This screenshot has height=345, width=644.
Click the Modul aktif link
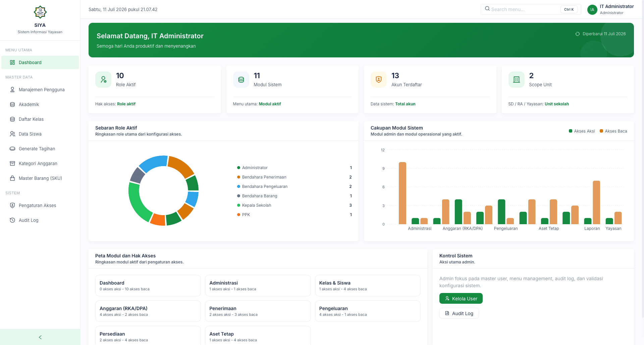click(270, 104)
